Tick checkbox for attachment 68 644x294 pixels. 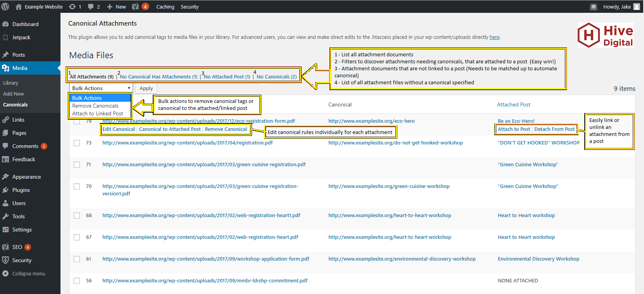[77, 216]
